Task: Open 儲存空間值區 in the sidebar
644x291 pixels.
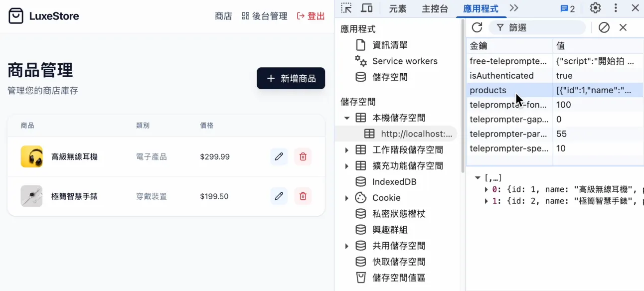Action: [x=399, y=278]
